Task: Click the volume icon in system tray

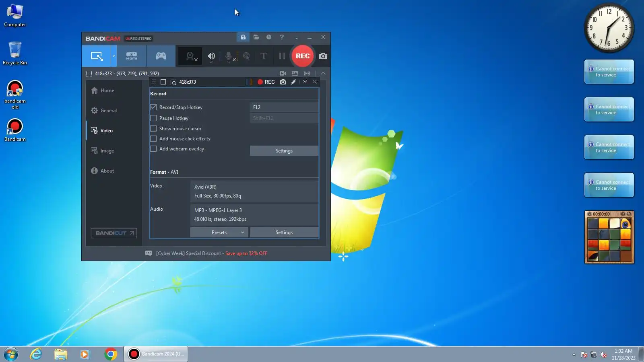Action: pyautogui.click(x=603, y=354)
